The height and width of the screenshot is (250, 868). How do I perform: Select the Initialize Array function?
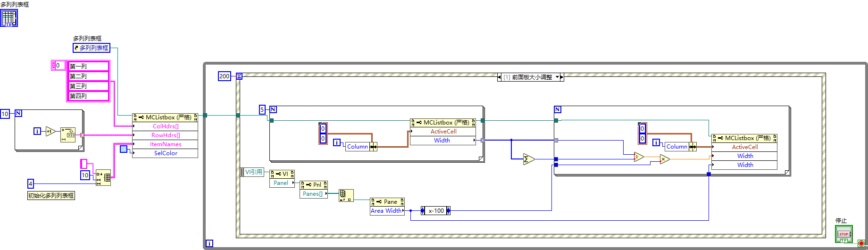coord(103,177)
